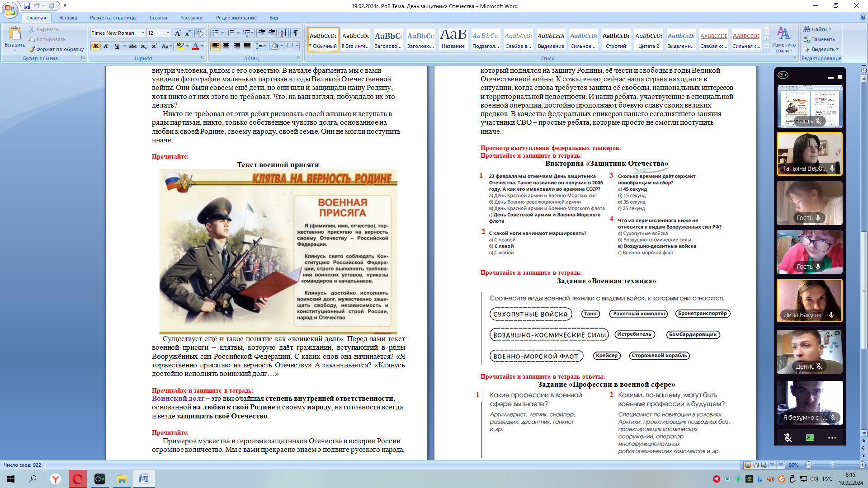868x488 pixels.
Task: Click Изменить стили button
Action: (783, 40)
